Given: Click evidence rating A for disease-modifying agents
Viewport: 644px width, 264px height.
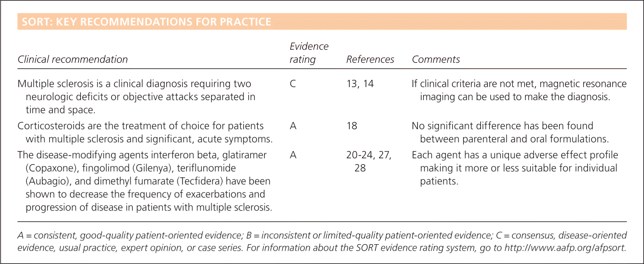Looking at the screenshot, I should (x=293, y=155).
